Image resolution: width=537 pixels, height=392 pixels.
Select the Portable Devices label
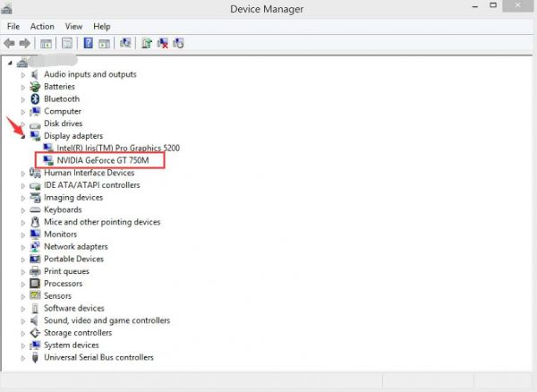click(x=73, y=260)
